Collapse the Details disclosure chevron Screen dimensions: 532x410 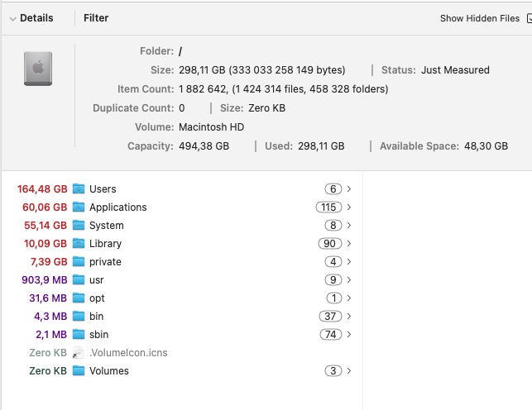(x=12, y=18)
